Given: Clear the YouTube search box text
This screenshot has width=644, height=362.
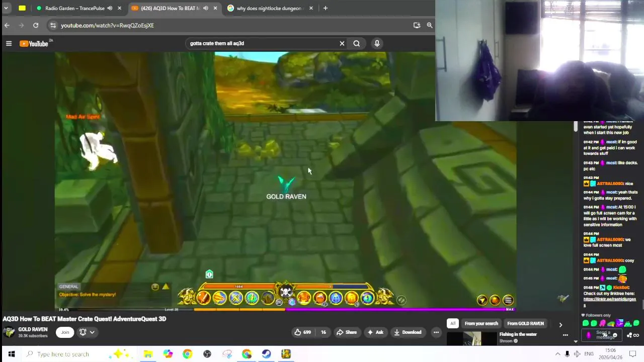Looking at the screenshot, I should (342, 43).
